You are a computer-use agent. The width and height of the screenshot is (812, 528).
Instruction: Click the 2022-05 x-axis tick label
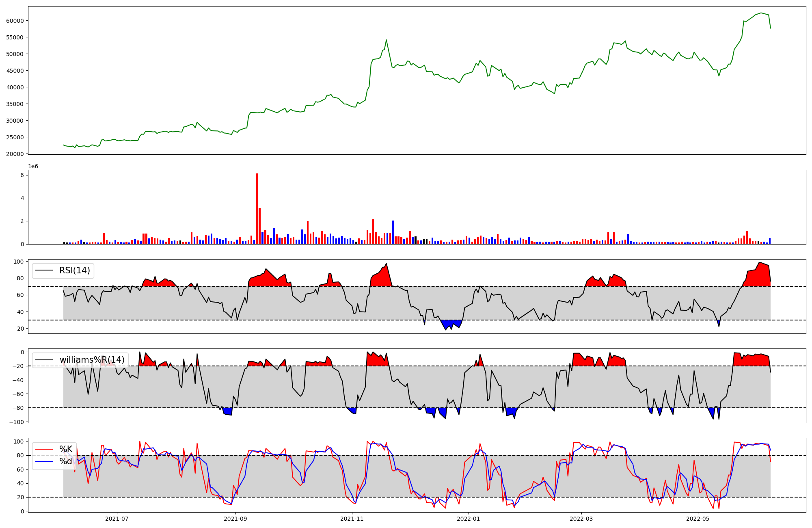[x=698, y=518]
